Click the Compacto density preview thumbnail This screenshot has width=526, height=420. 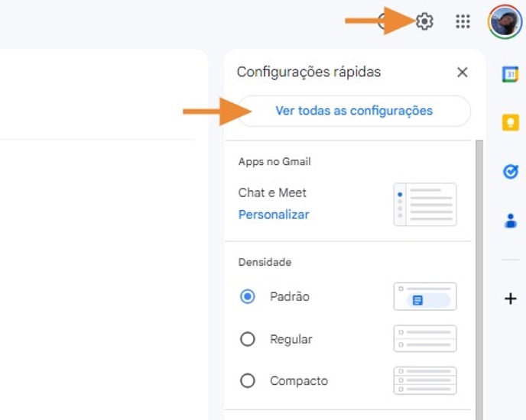tap(424, 380)
